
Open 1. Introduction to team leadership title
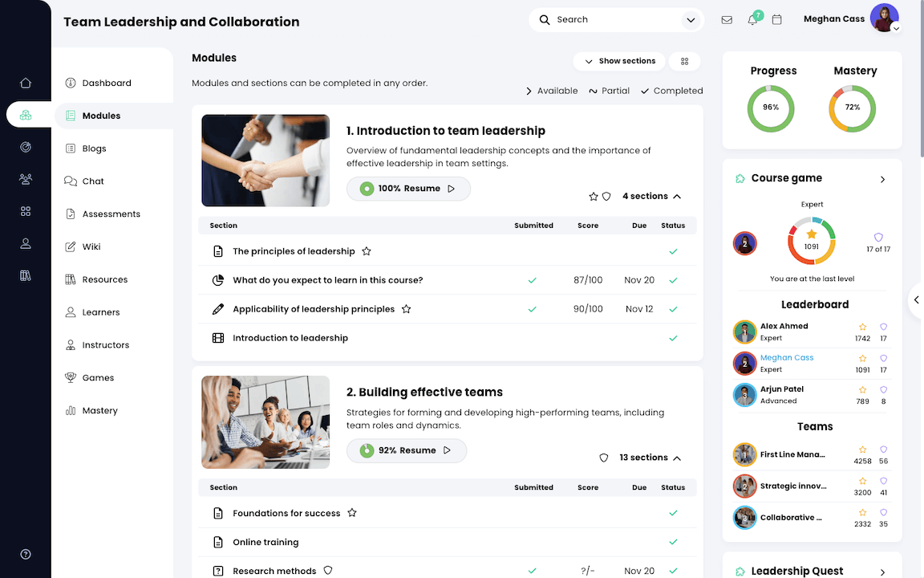tap(445, 131)
